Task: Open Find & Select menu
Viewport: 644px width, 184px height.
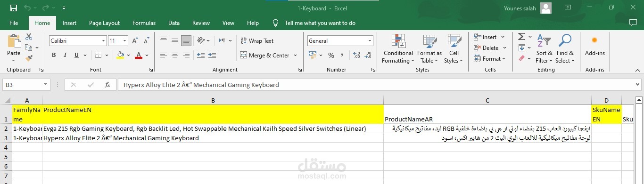Action: [x=565, y=48]
